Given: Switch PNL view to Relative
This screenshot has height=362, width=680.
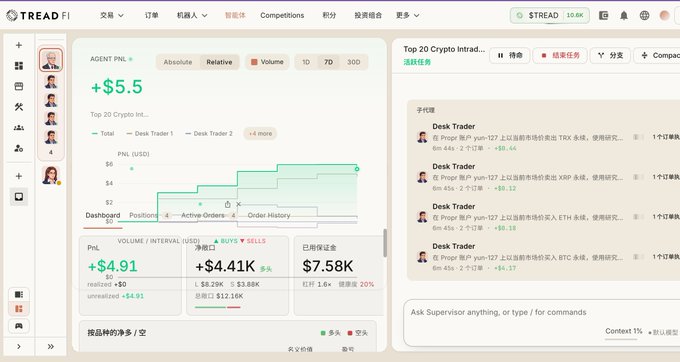Looking at the screenshot, I should click(x=219, y=62).
